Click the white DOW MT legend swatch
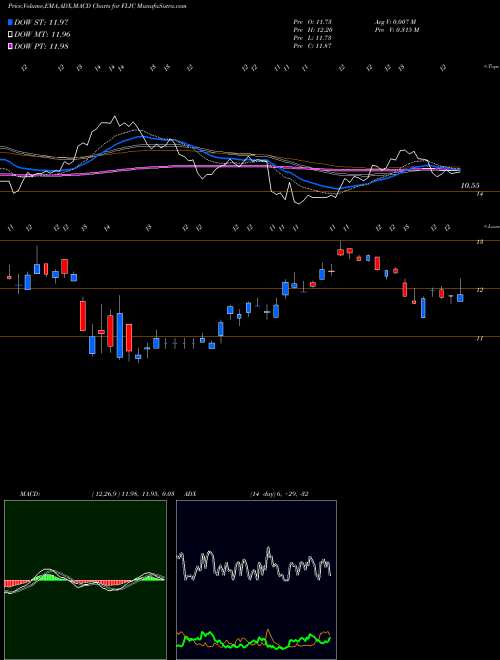 coord(11,35)
